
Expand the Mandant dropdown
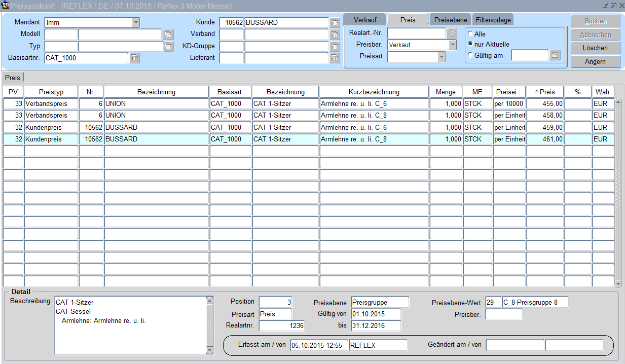[x=136, y=23]
